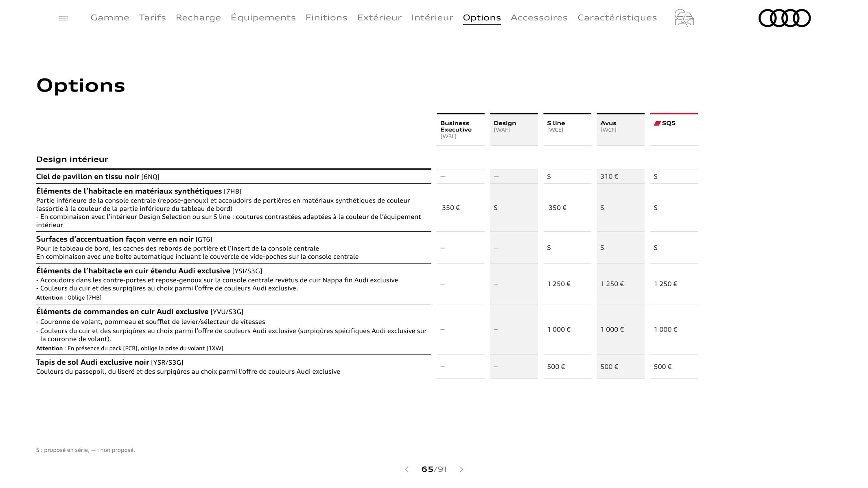This screenshot has height=488, width=868.
Task: Click 1 000 € in the S line column
Action: coord(559,329)
